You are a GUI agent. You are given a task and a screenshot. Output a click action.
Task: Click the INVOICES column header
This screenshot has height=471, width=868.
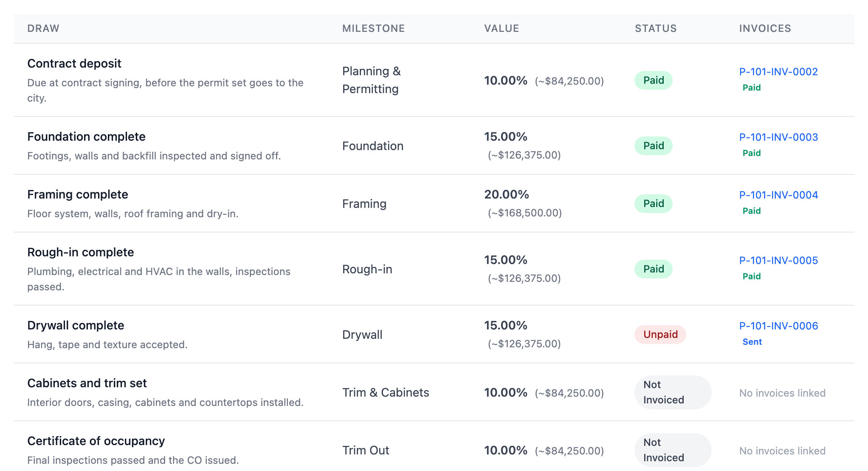[765, 28]
